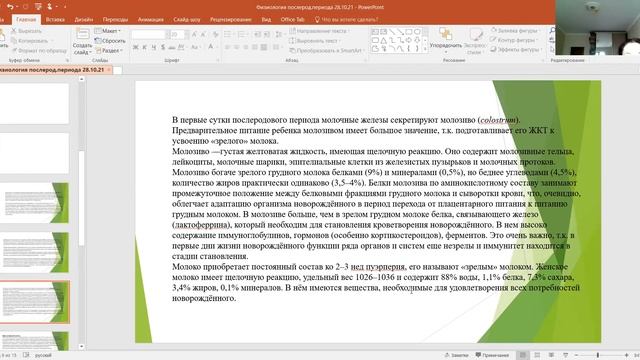Toggle Center text alignment
Screen dimensions: 640x360
coord(236,47)
